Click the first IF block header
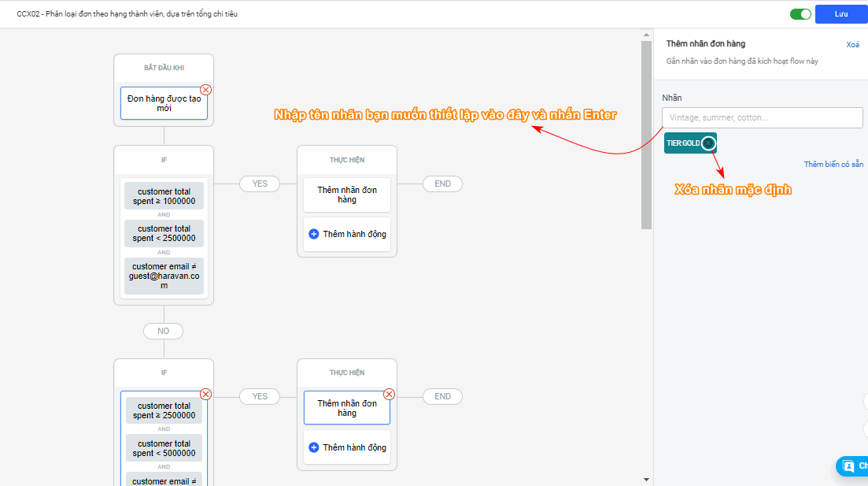Viewport: 868px width, 486px height. tap(164, 160)
